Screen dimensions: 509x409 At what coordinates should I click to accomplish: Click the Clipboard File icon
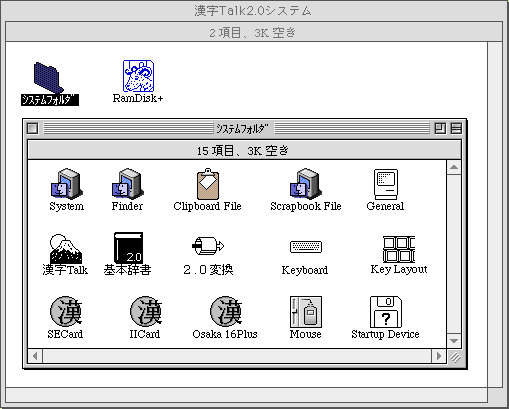pyautogui.click(x=208, y=184)
